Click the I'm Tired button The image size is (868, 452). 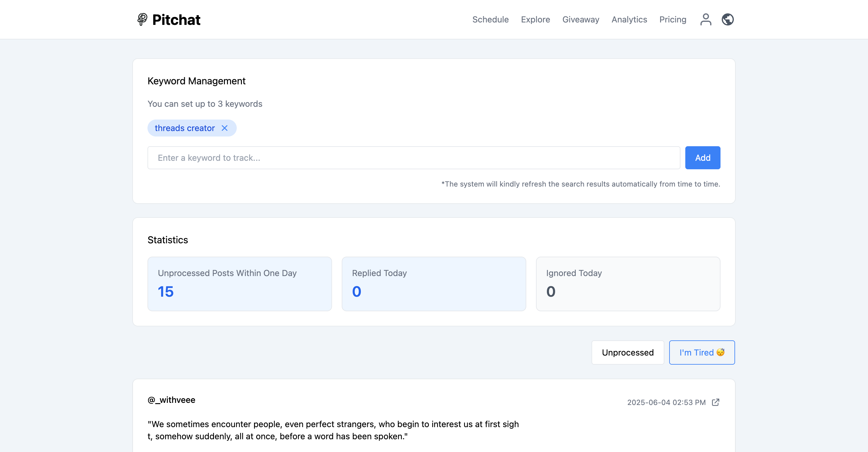tap(702, 352)
